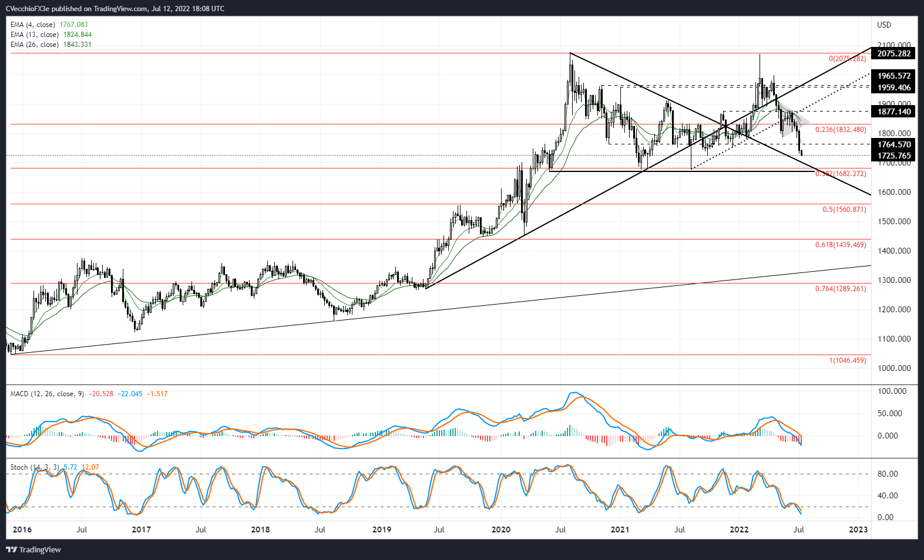The width and height of the screenshot is (924, 560).
Task: Click the 0.236(1832.480) Fibonacci level label
Action: [841, 130]
